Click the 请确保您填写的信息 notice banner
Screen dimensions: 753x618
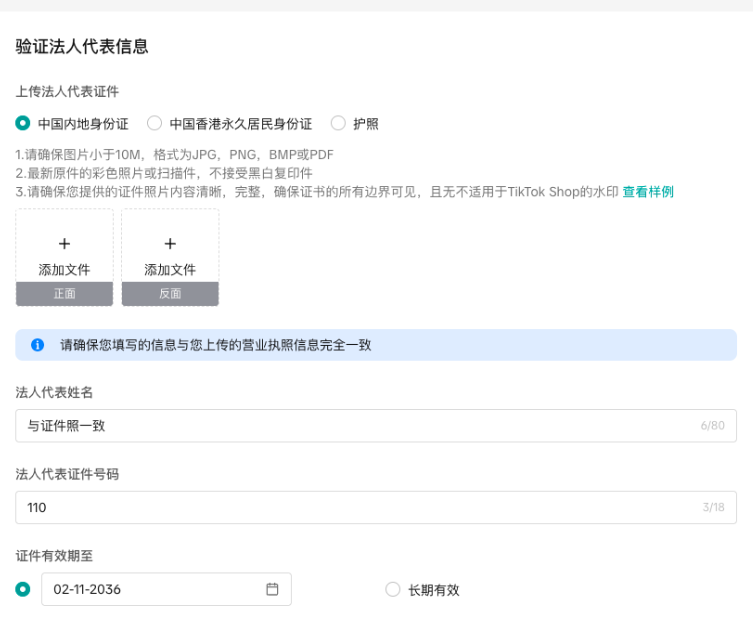376,345
